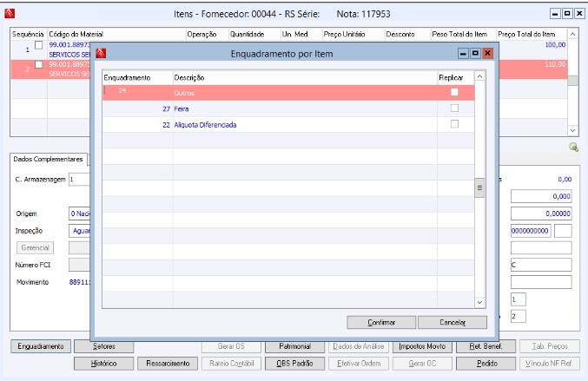This screenshot has height=381, width=588.
Task: Check the box for sequence 1 item row
Action: tap(38, 45)
